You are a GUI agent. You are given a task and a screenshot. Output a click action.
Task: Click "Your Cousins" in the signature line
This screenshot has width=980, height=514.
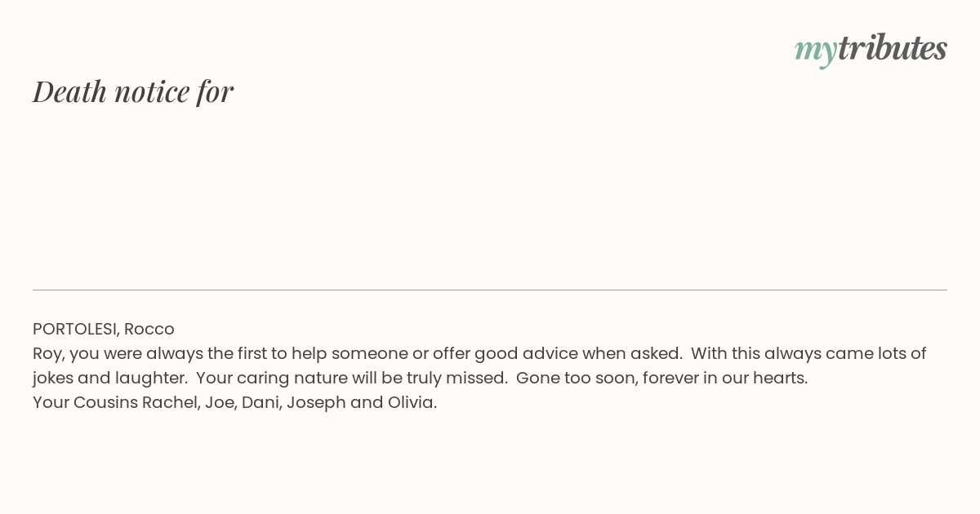[x=85, y=402]
